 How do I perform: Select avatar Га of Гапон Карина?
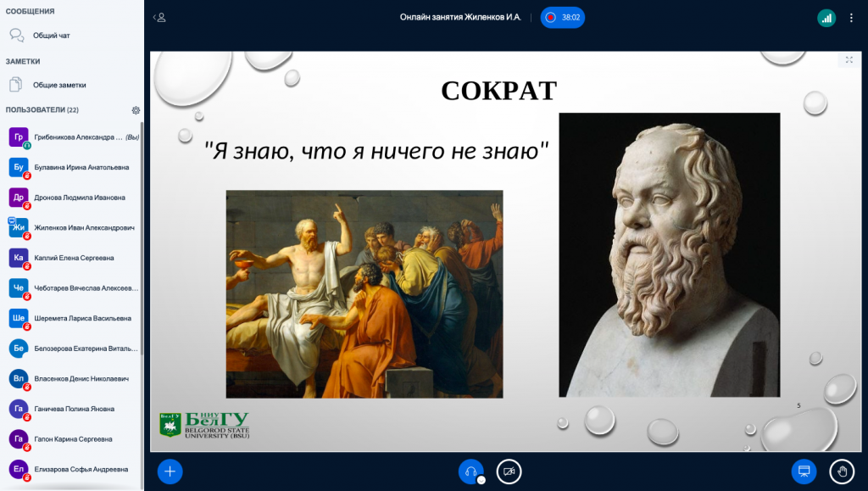(19, 439)
